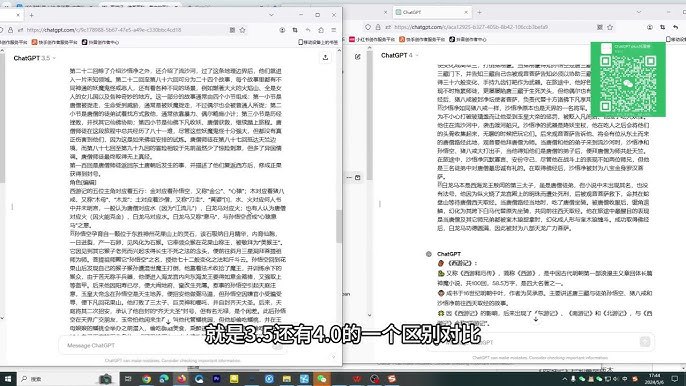Click the left window vertical scrollbar thumb
The width and height of the screenshot is (686, 386).
click(339, 226)
